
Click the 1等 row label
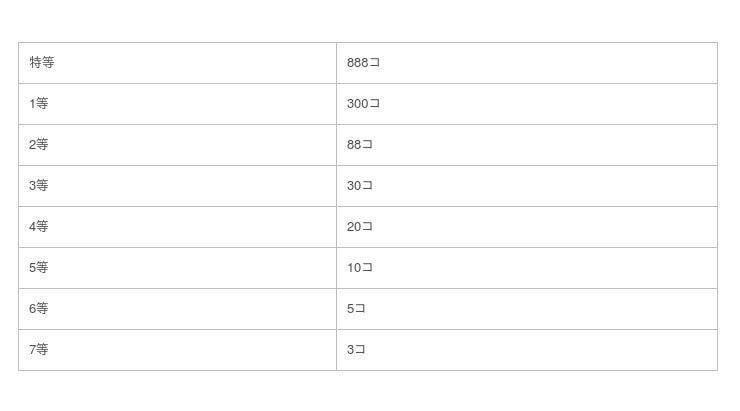pyautogui.click(x=39, y=104)
